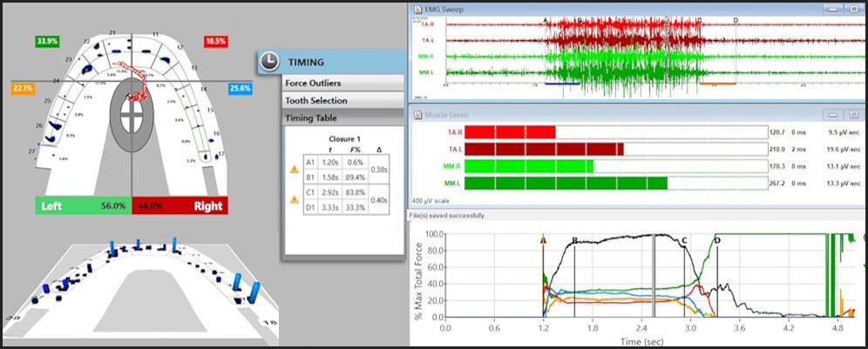Viewport: 868px width, 349px height.
Task: Click the TA-R trace label in EMG Sweep
Action: (x=427, y=24)
